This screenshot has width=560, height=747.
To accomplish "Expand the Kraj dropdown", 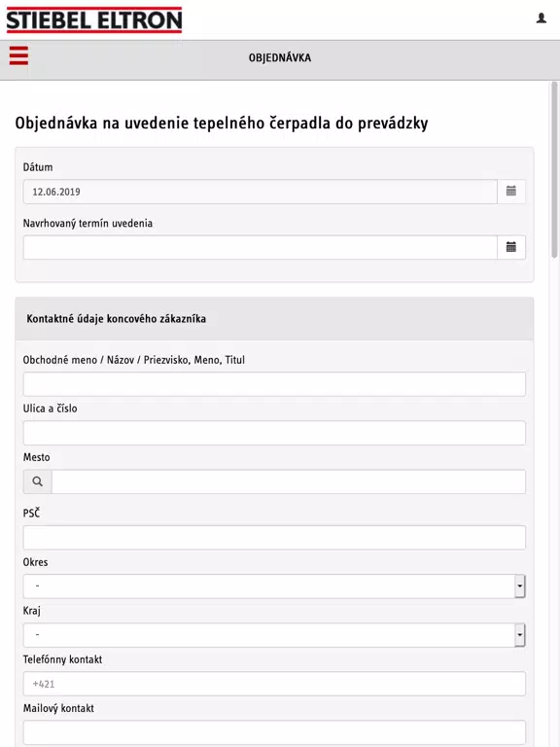I will pyautogui.click(x=274, y=634).
